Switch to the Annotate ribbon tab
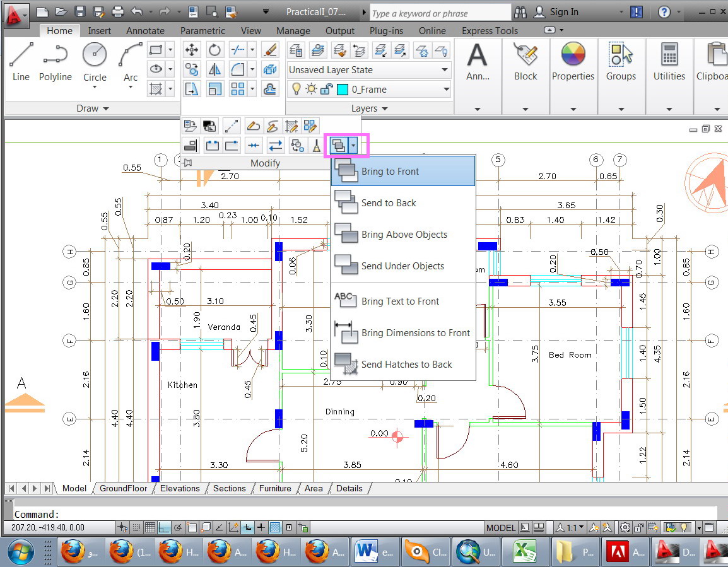The image size is (728, 567). [x=145, y=30]
